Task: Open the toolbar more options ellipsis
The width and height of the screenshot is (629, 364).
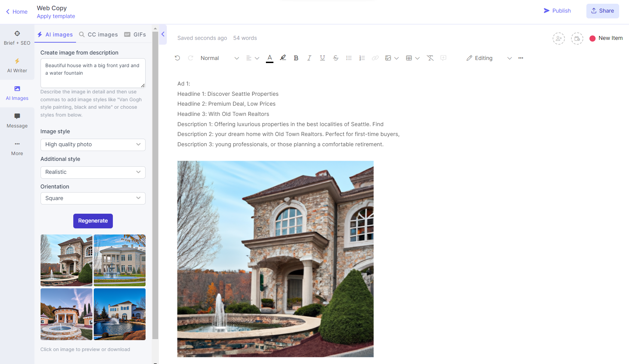Action: [521, 58]
